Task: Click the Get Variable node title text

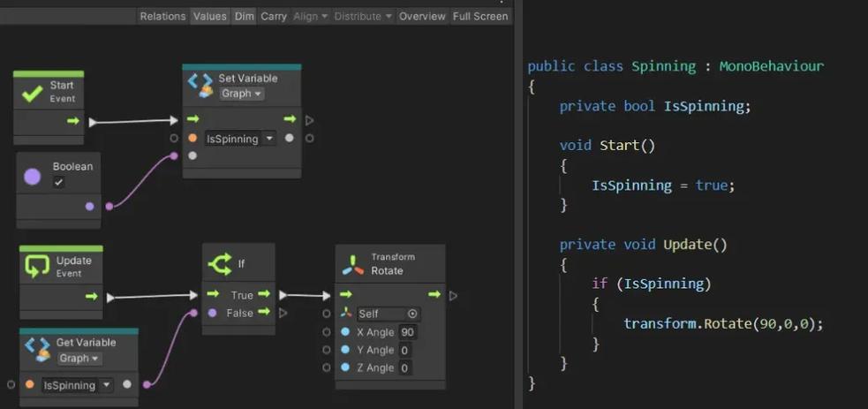Action: tap(86, 343)
